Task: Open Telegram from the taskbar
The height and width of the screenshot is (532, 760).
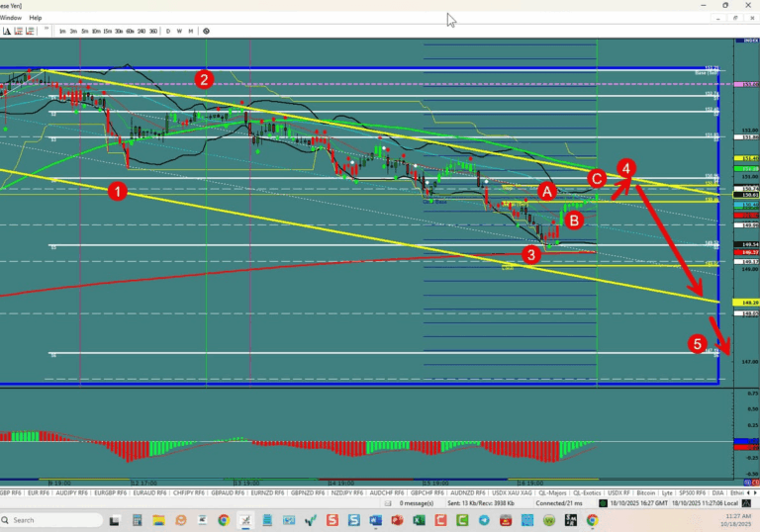Action: (x=484, y=521)
